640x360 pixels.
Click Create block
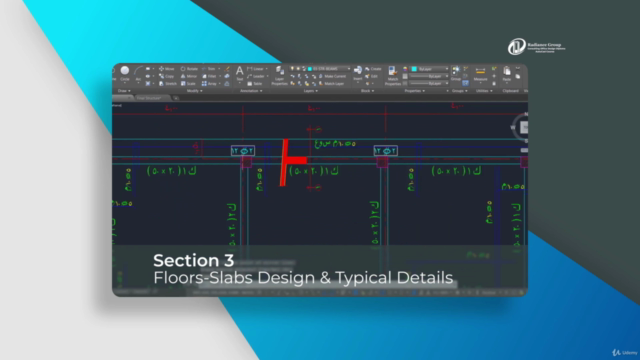click(373, 69)
